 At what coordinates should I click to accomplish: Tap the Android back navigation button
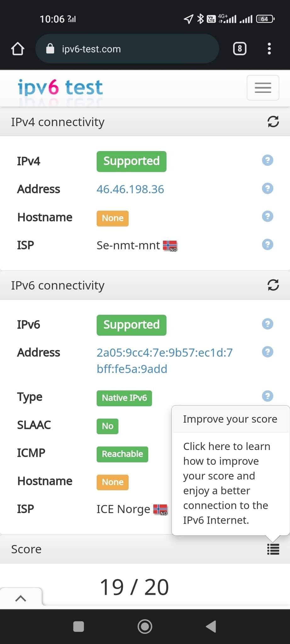[x=211, y=626]
